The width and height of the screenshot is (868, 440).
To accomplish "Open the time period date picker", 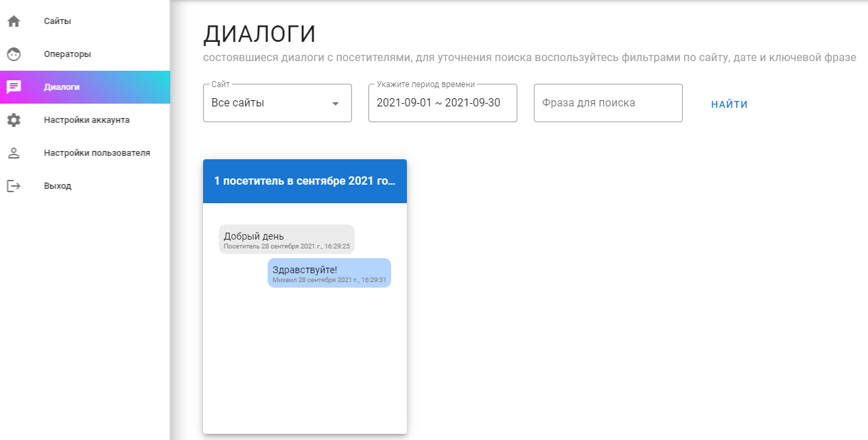I will click(x=442, y=103).
